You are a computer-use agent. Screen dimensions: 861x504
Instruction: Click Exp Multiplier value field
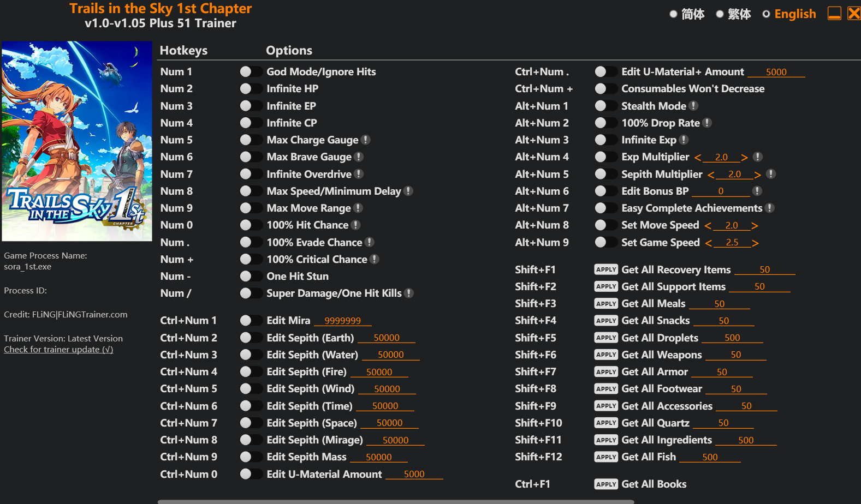click(x=721, y=157)
